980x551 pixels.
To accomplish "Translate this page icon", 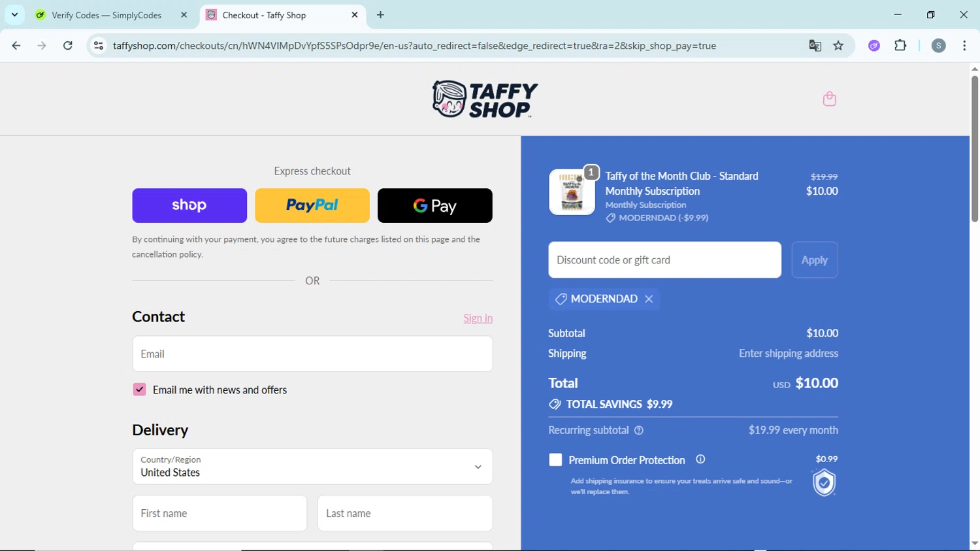I will click(815, 46).
